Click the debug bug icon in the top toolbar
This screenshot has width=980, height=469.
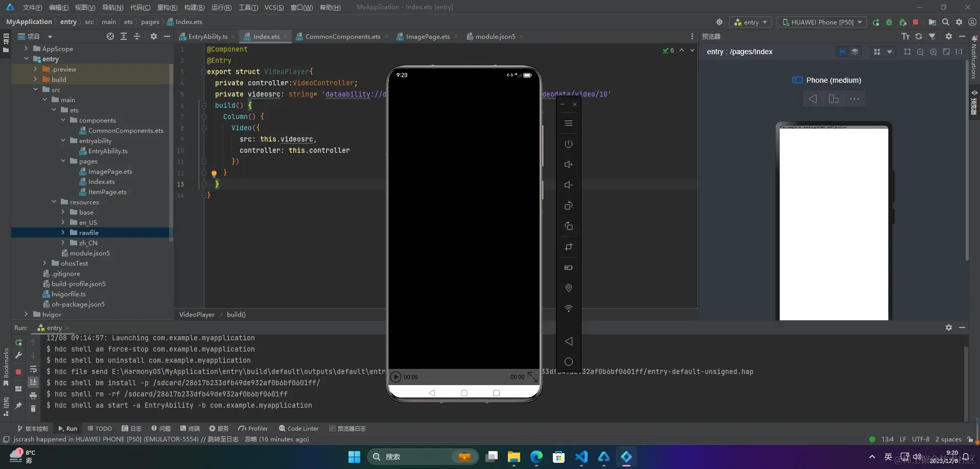pyautogui.click(x=889, y=22)
